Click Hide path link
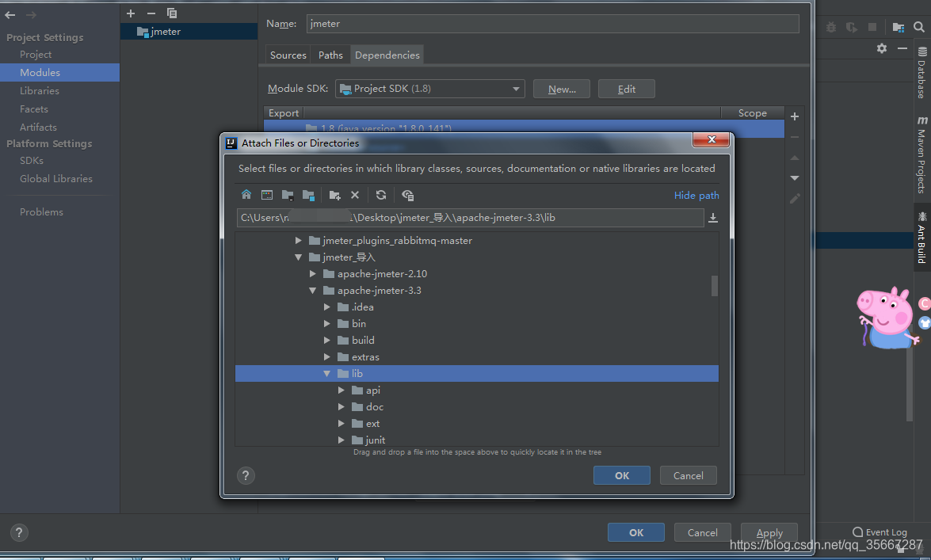This screenshot has width=931, height=560. (x=696, y=196)
